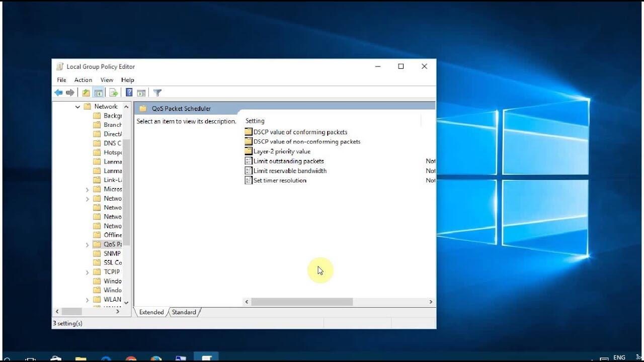Toggle the Show/Hide Console Tree icon
644x362 pixels.
99,93
